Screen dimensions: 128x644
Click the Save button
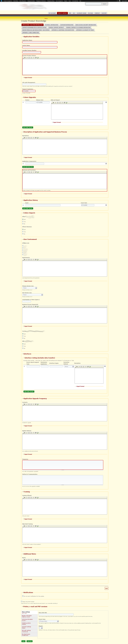[23, 641]
